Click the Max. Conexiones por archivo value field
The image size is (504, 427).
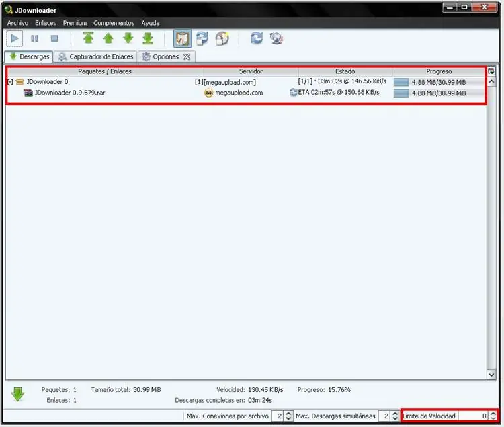click(x=278, y=416)
